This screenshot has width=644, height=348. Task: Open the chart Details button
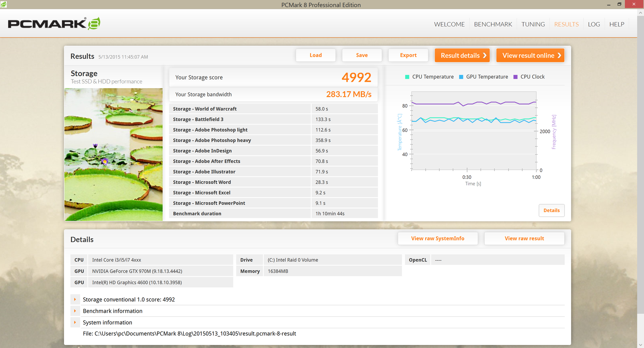click(551, 210)
